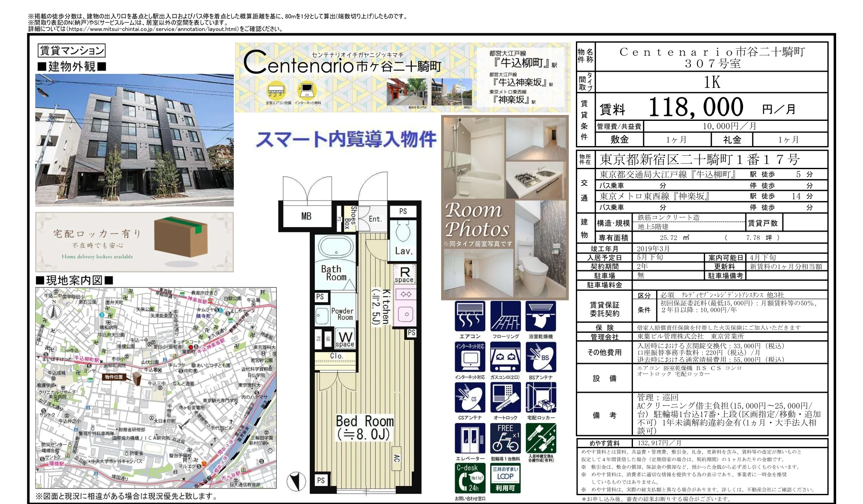Click the BSアンテナ satellite dish icon
This screenshot has height=504, width=863.
pyautogui.click(x=541, y=357)
